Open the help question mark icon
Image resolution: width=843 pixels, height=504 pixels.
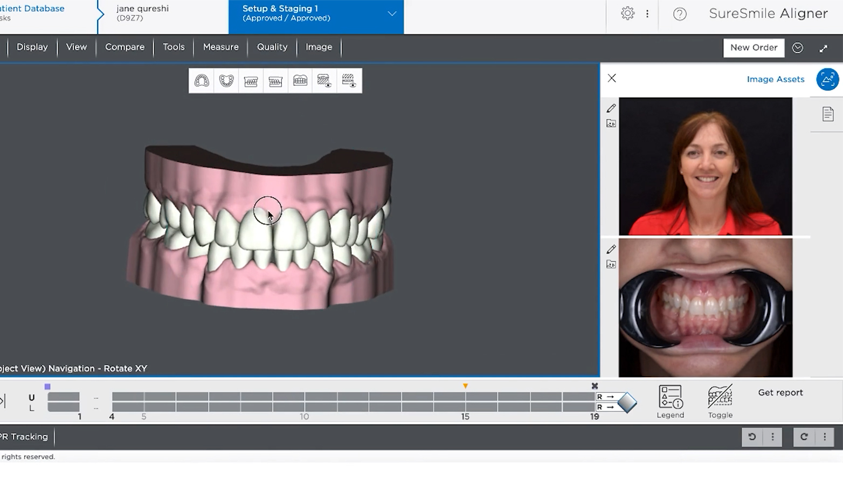680,14
